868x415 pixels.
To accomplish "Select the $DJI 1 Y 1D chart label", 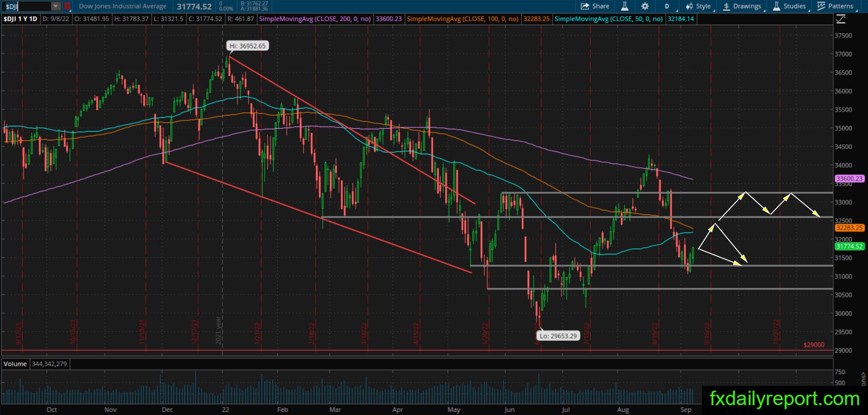I will pyautogui.click(x=20, y=19).
